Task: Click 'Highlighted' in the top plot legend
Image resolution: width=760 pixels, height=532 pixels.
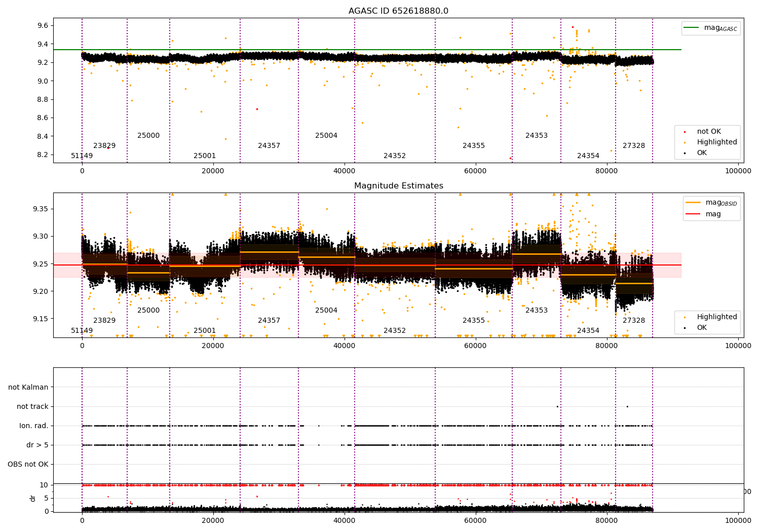Action: point(716,142)
